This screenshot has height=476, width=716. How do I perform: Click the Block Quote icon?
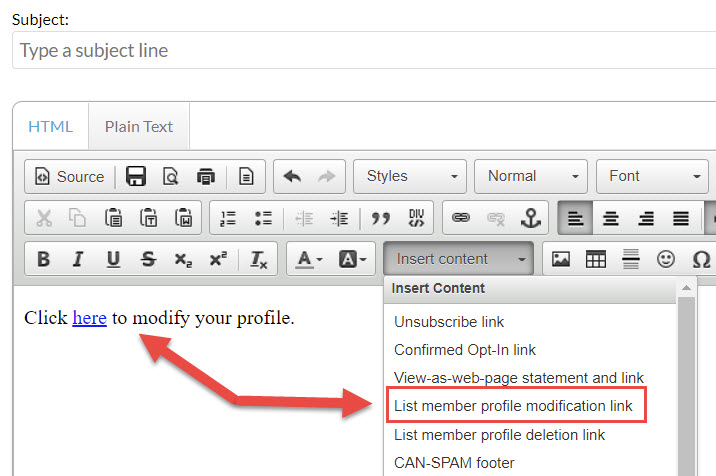(x=380, y=218)
